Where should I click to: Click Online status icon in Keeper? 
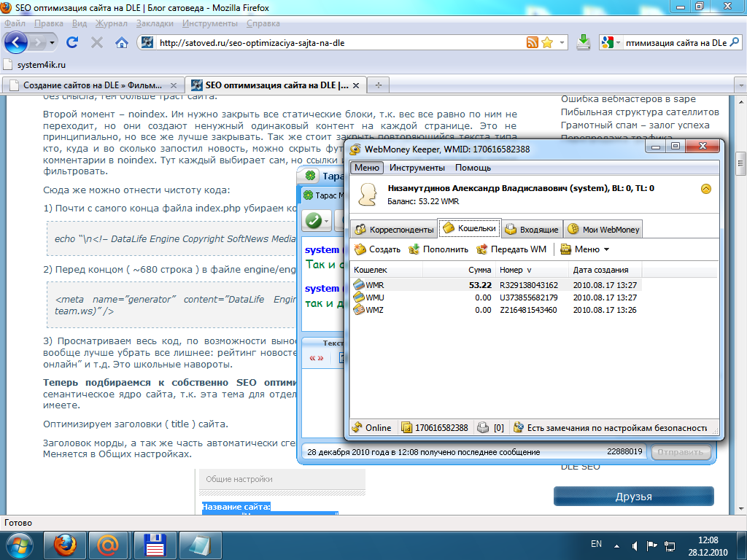point(357,427)
